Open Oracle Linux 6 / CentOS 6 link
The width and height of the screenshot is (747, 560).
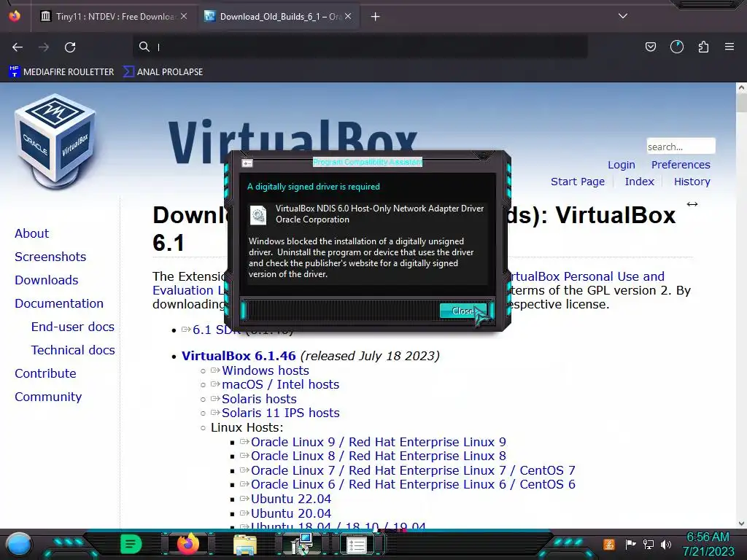coord(413,484)
